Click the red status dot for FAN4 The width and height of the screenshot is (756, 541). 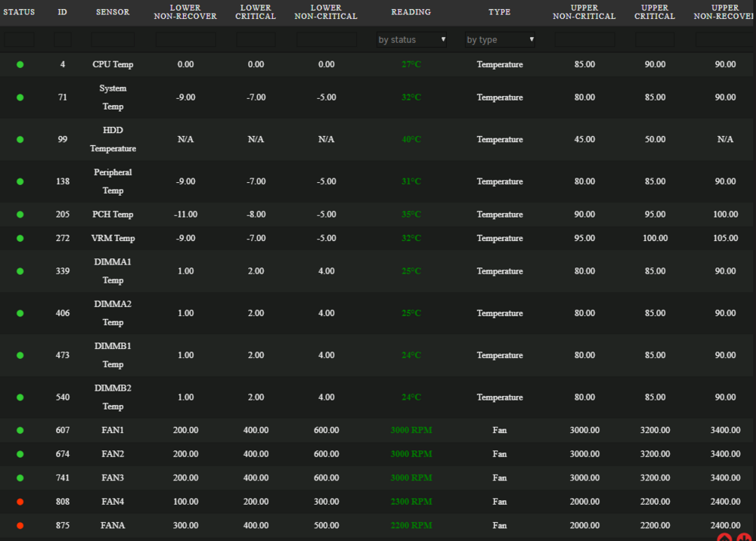[x=20, y=502]
